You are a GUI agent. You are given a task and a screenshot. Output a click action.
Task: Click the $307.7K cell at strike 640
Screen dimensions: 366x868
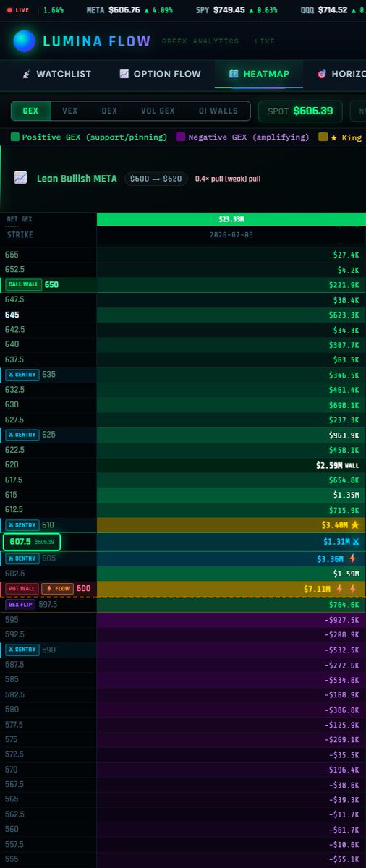[x=231, y=345]
